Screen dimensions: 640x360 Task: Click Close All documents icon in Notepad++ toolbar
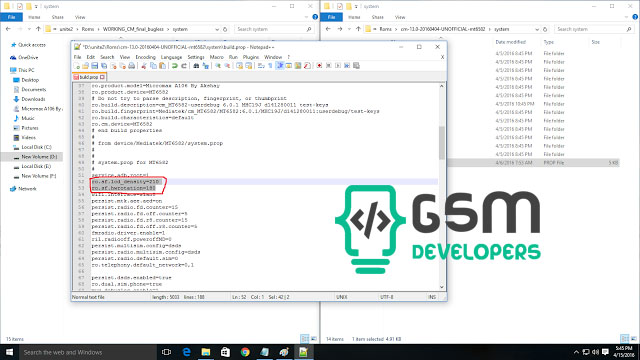[x=122, y=66]
